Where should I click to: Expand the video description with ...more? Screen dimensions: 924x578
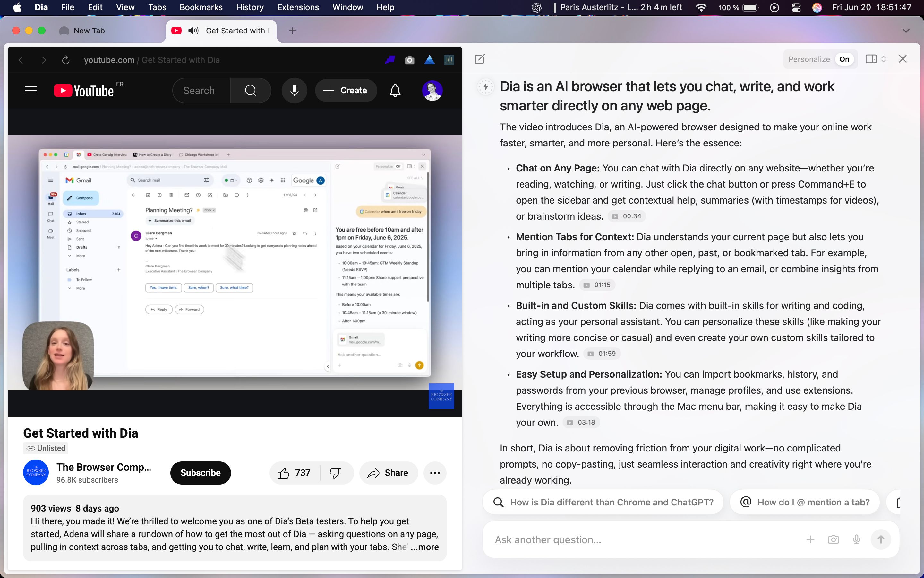pos(424,547)
